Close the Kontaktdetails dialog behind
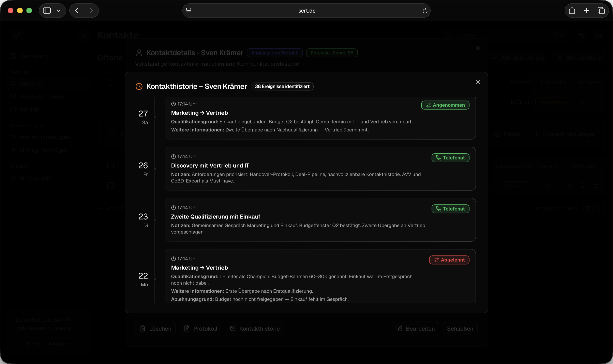 [x=478, y=48]
